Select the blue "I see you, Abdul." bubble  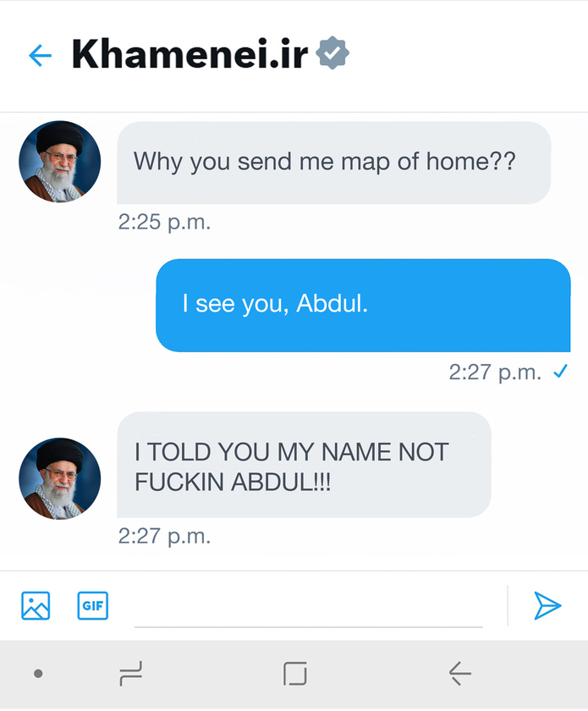coord(363,306)
